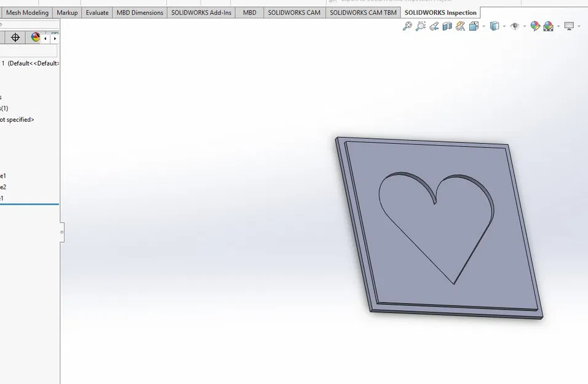The height and width of the screenshot is (384, 588).
Task: Click the DisplayManager color wheel tab
Action: [35, 37]
